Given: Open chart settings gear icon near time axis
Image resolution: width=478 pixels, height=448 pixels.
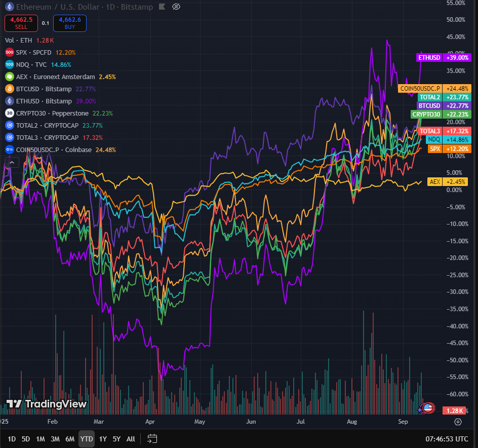Looking at the screenshot, I should (458, 422).
